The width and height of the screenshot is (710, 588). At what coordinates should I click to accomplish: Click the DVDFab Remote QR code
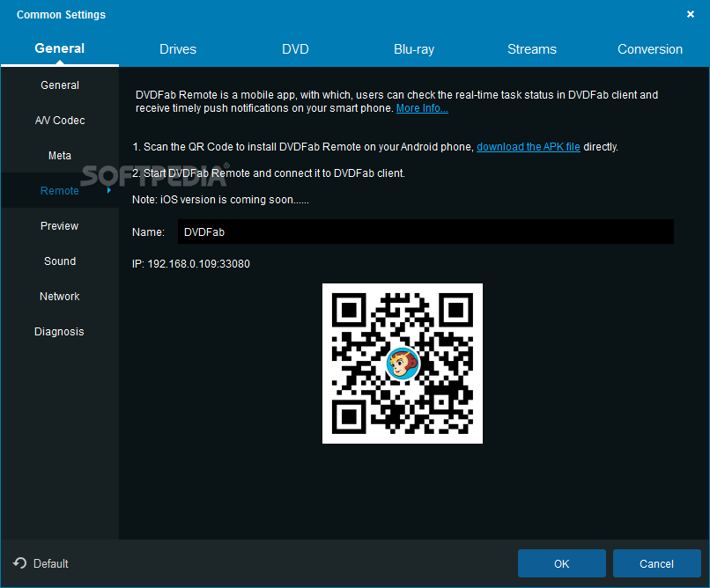pos(402,364)
